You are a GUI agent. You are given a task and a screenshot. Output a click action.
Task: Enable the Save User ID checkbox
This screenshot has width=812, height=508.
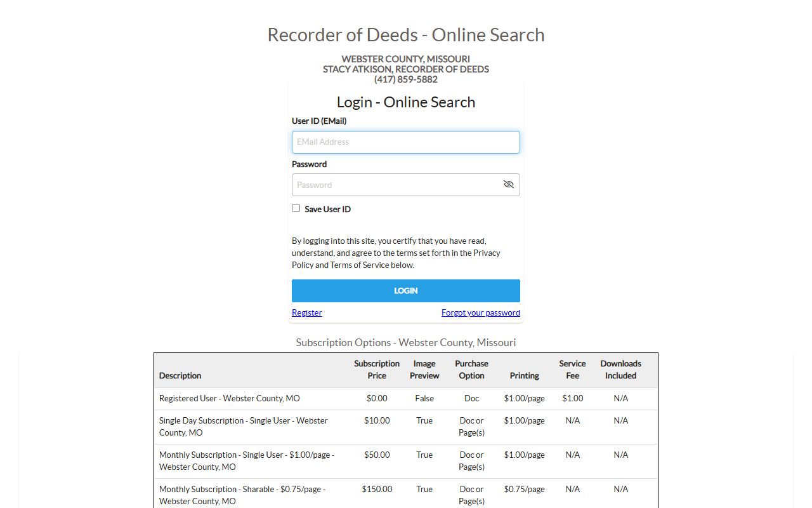coord(296,208)
